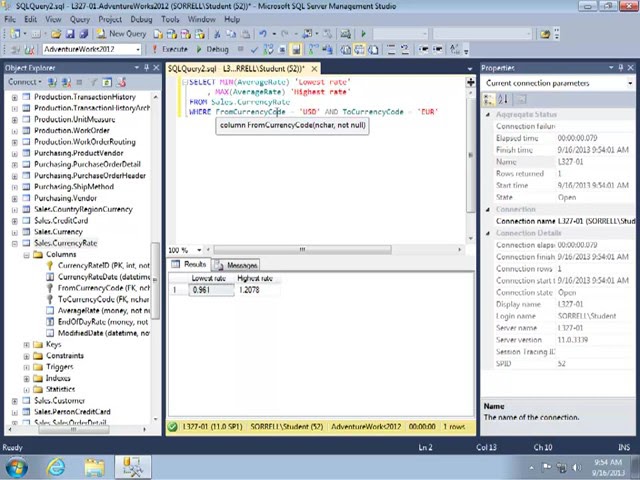Open the Windows Start button
Viewport: 640px width, 480px height.
(x=16, y=467)
